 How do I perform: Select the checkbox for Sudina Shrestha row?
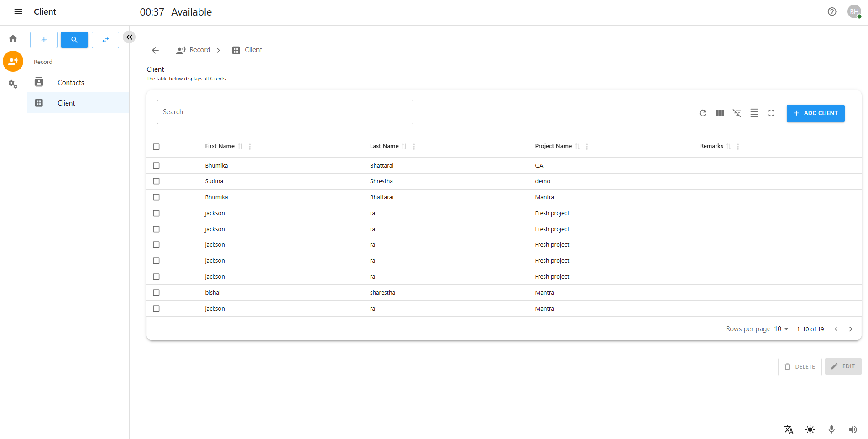[156, 181]
